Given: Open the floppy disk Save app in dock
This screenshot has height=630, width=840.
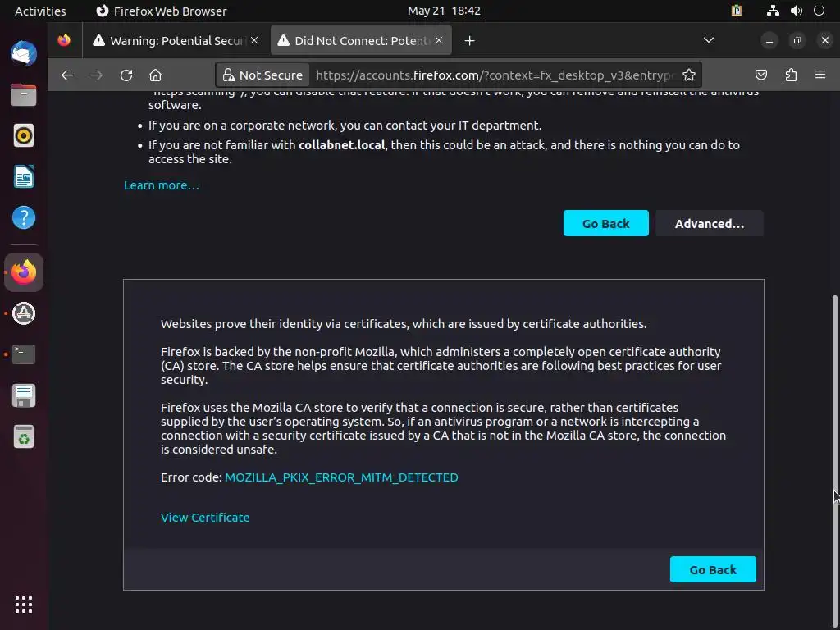Looking at the screenshot, I should [24, 395].
